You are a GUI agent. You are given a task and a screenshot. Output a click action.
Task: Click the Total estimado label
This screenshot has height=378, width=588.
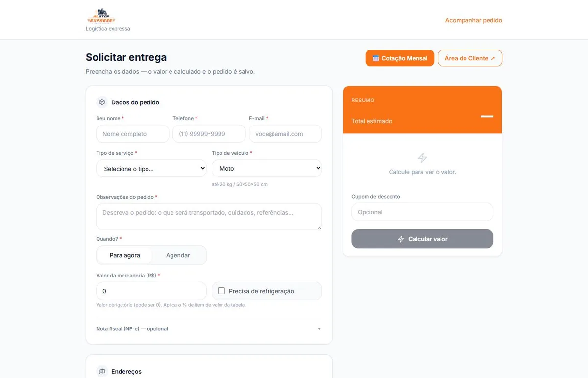click(372, 121)
